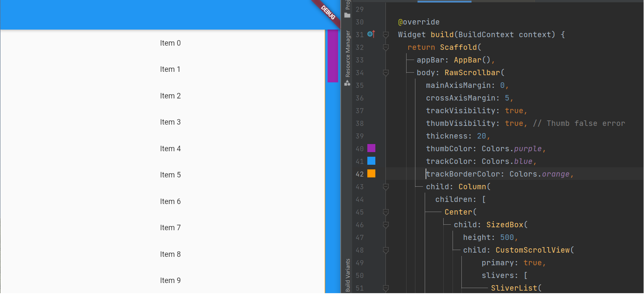644x294 pixels.
Task: Open the Resource Manager tool window
Action: tap(348, 58)
